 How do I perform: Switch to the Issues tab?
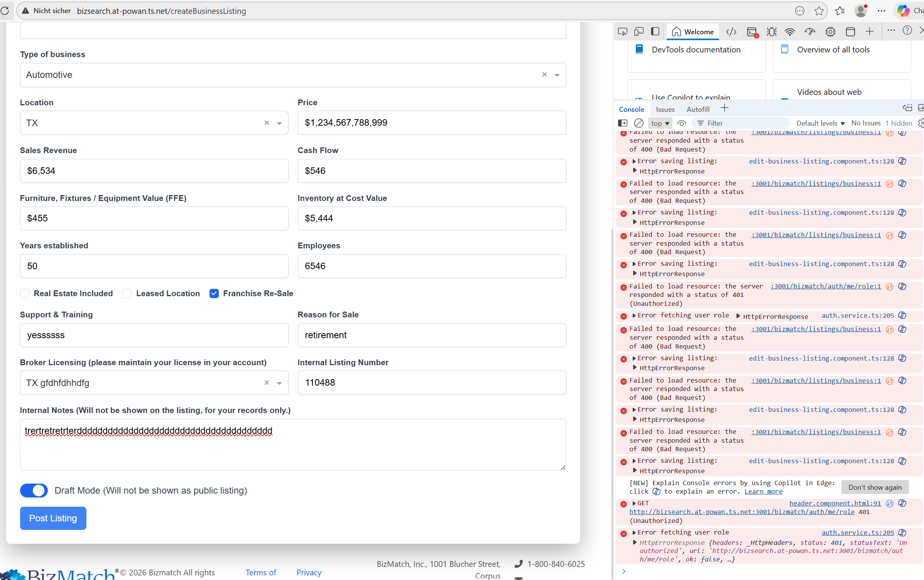coord(665,109)
